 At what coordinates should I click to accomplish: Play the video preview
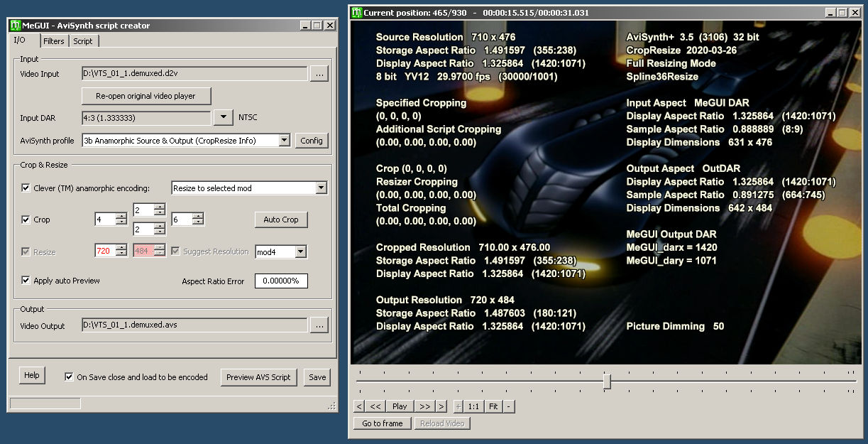[400, 406]
